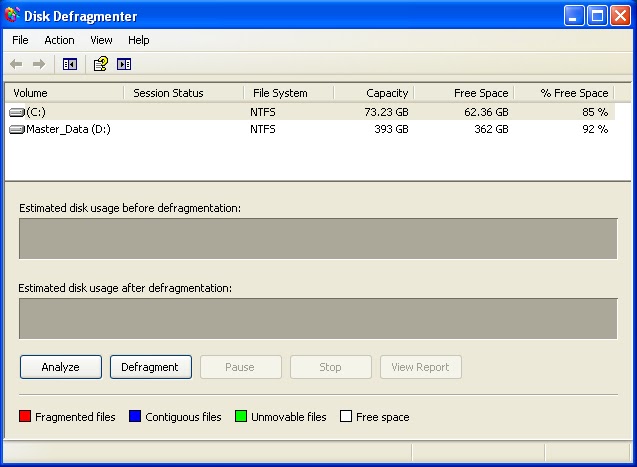Click the Fragmented files legend label
637x467 pixels.
click(x=75, y=417)
